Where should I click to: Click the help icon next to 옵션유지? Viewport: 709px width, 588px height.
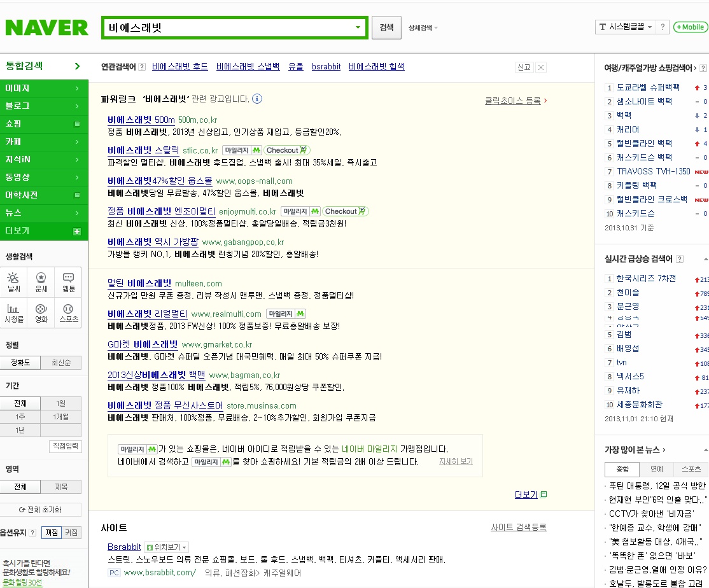[x=32, y=533]
